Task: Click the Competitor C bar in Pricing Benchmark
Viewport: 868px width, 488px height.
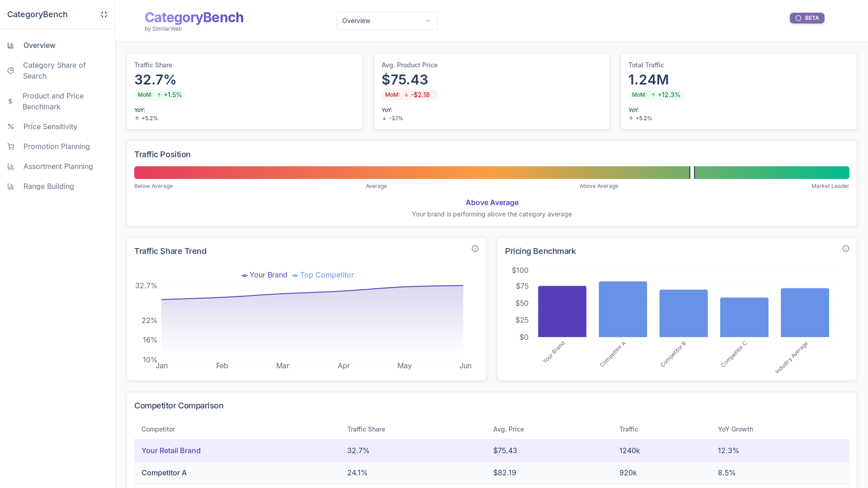Action: [x=744, y=317]
